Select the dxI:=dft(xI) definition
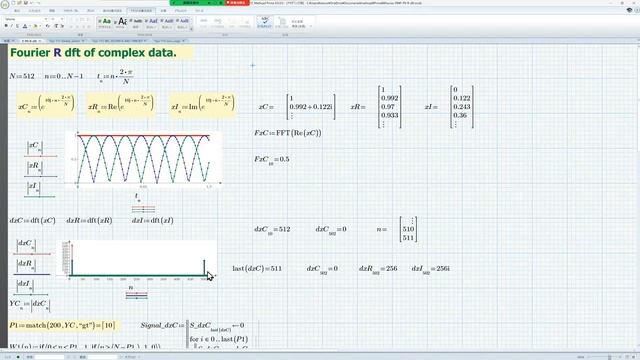This screenshot has width=640, height=360. [x=153, y=220]
